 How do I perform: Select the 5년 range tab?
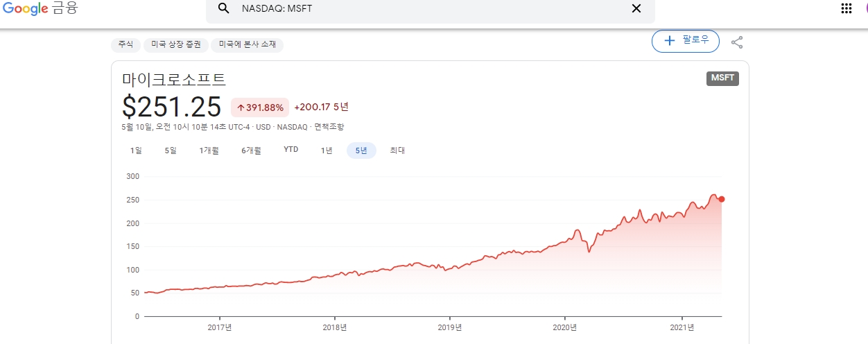361,150
